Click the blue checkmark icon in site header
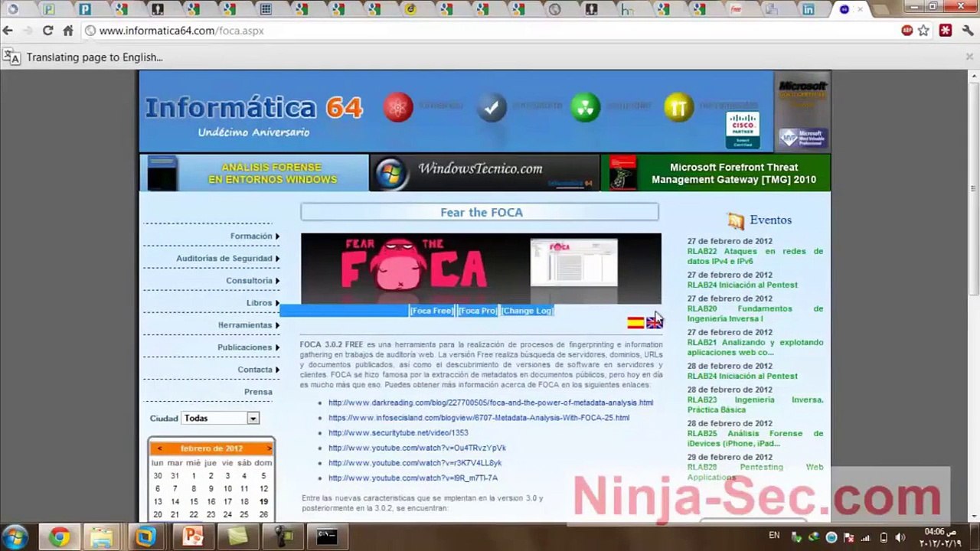Viewport: 980px width, 551px height. pyautogui.click(x=492, y=107)
